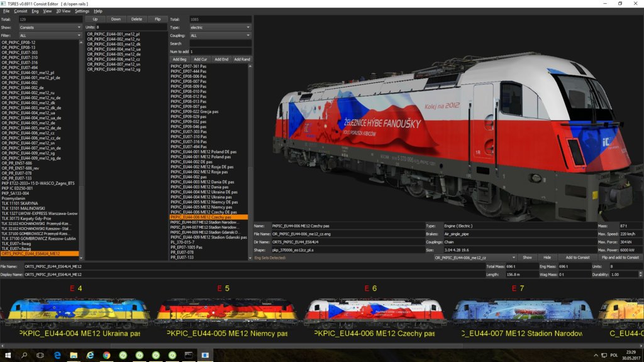Click the active TSRE5 taskbar icon
Image resolution: width=644 pixels, height=362 pixels.
pos(205,355)
